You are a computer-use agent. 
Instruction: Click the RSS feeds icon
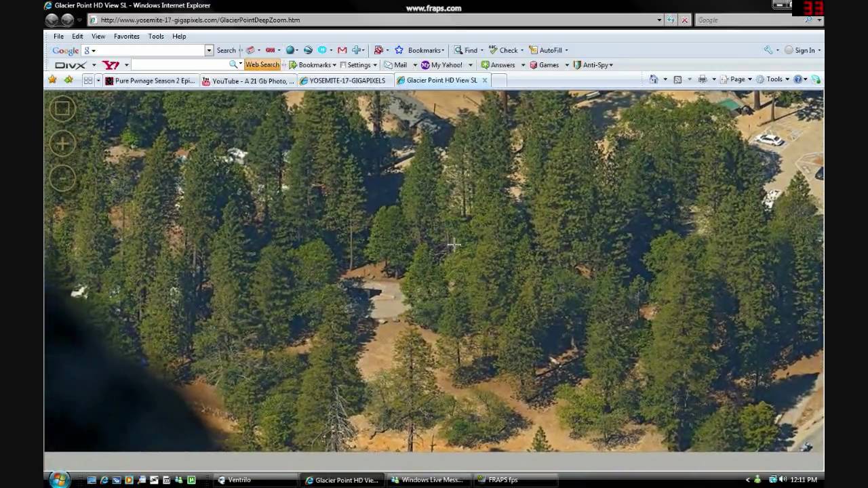click(677, 79)
